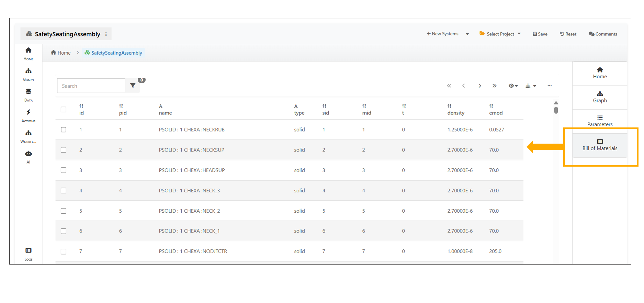
Task: Open Bill of Materials in right panel
Action: coord(600,145)
